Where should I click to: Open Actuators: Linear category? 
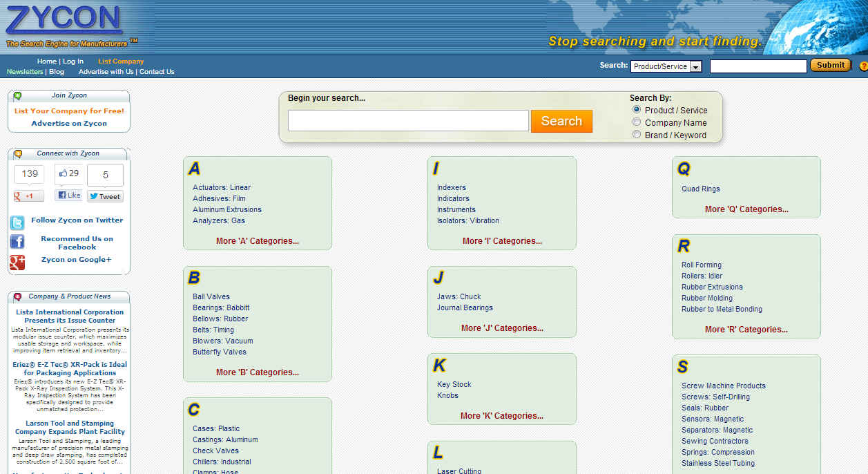(222, 187)
